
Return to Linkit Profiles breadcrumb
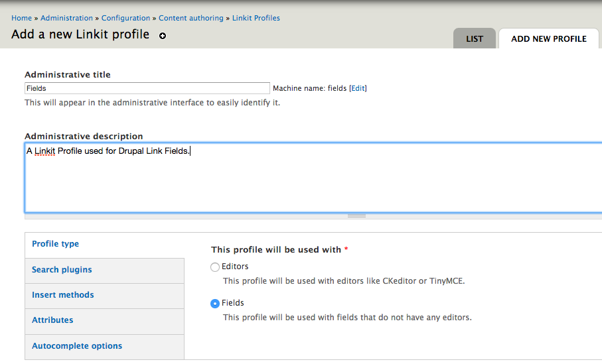click(256, 18)
